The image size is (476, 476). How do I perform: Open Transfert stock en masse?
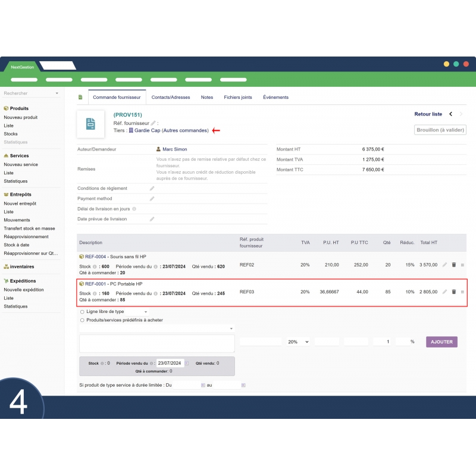coord(29,228)
